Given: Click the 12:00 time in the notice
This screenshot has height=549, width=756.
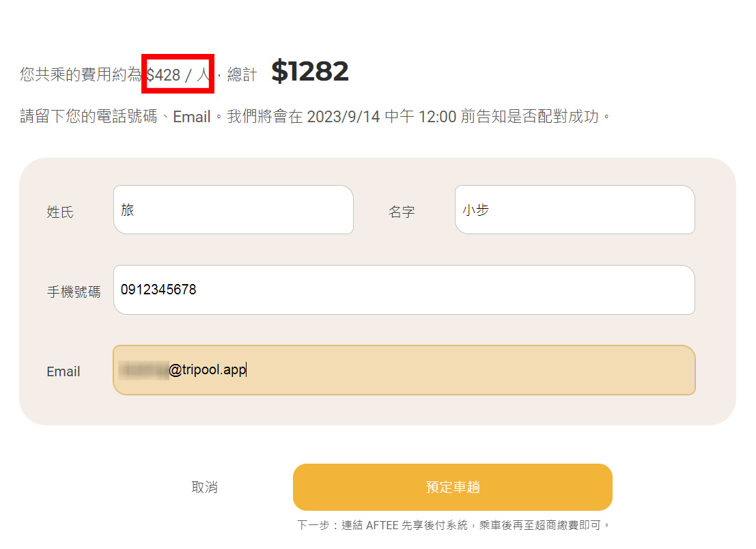Looking at the screenshot, I should 437,117.
